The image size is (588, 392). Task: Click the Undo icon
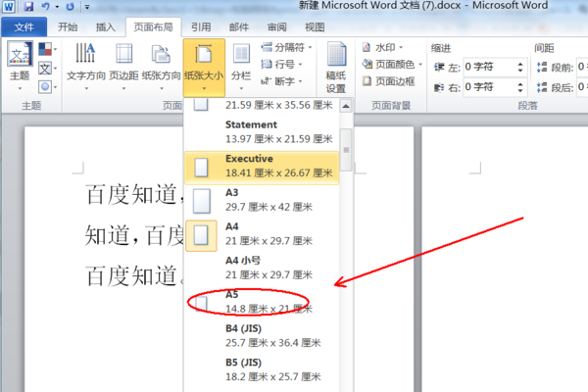click(46, 7)
